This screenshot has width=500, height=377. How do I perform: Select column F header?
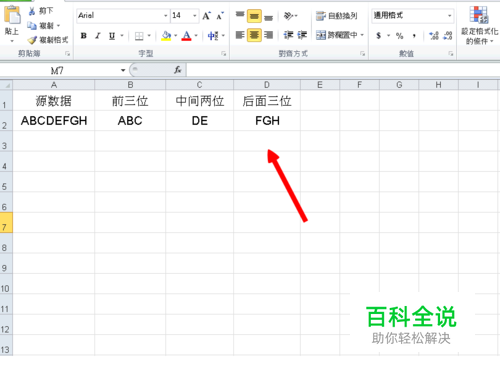pyautogui.click(x=359, y=85)
